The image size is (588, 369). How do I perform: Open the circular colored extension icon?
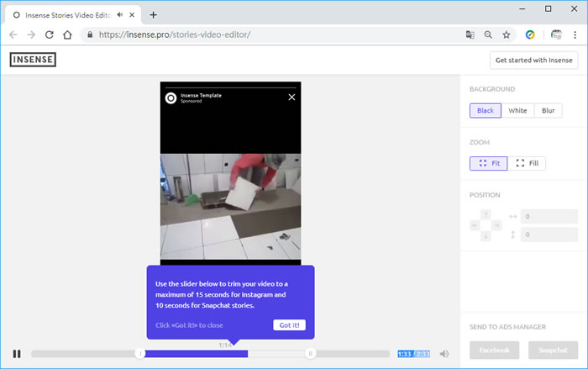pos(530,35)
